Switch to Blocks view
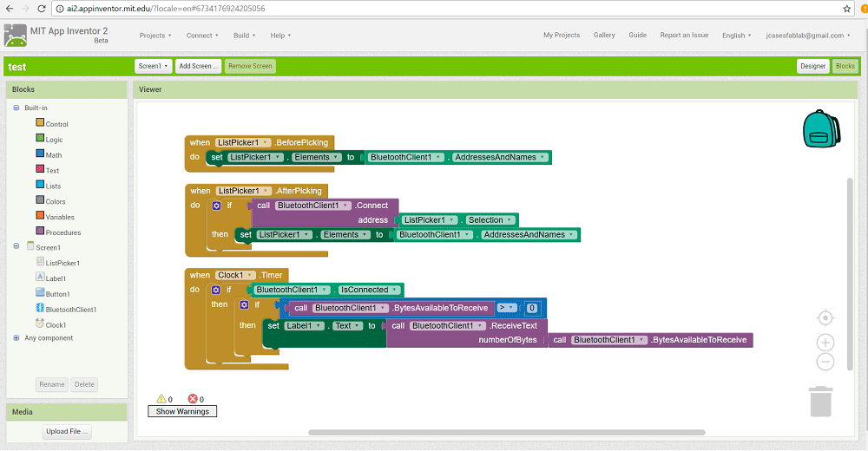868x451 pixels. [x=845, y=66]
